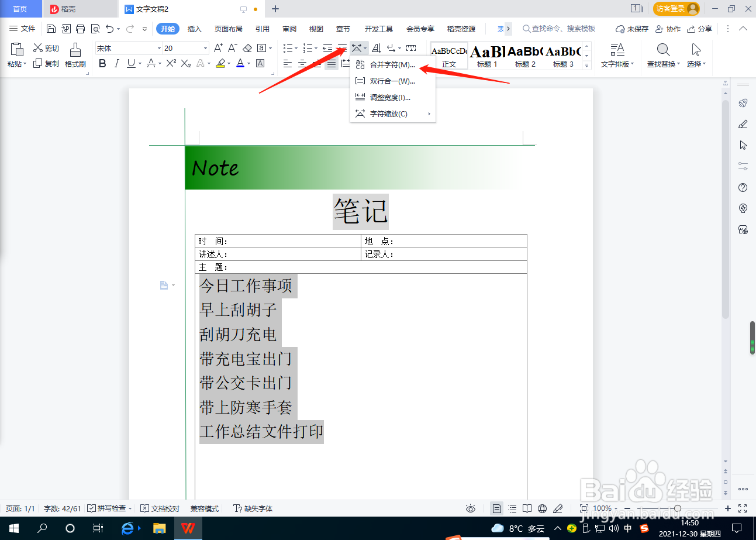This screenshot has height=540, width=756.
Task: Open the Review (审阅) tab
Action: pyautogui.click(x=289, y=29)
